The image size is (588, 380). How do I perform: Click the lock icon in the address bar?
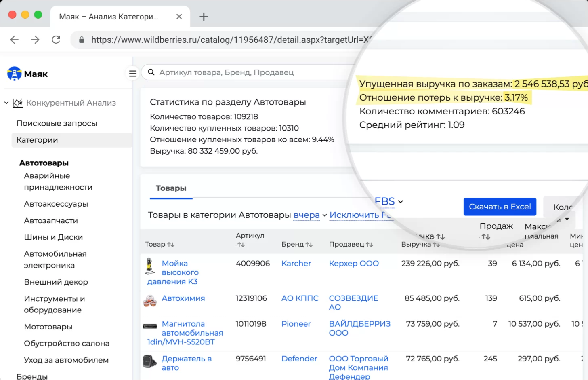tap(82, 40)
